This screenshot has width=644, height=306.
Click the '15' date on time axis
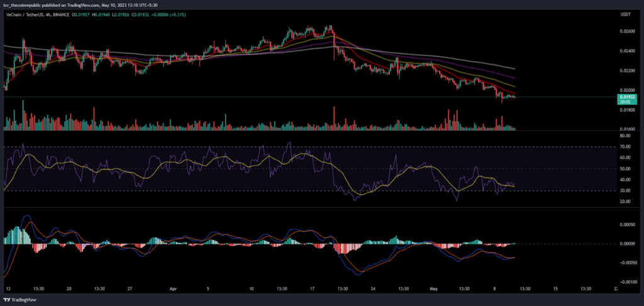click(x=556, y=289)
